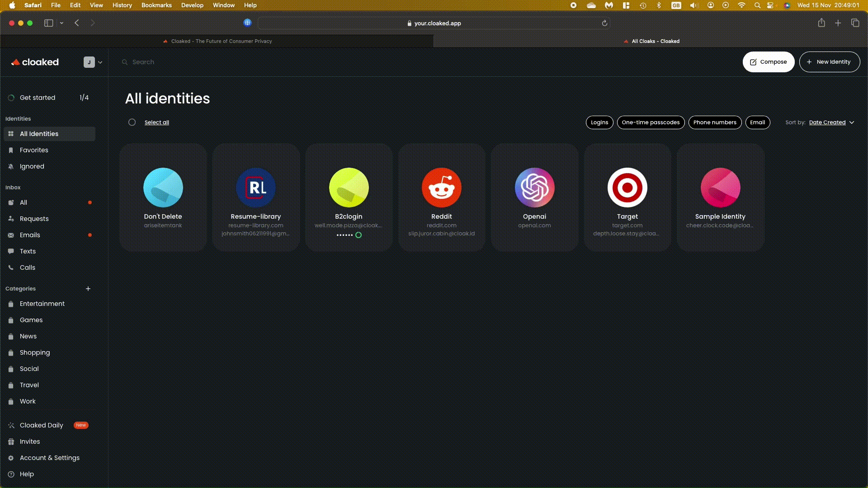Click the All Identities grid icon

tap(11, 134)
